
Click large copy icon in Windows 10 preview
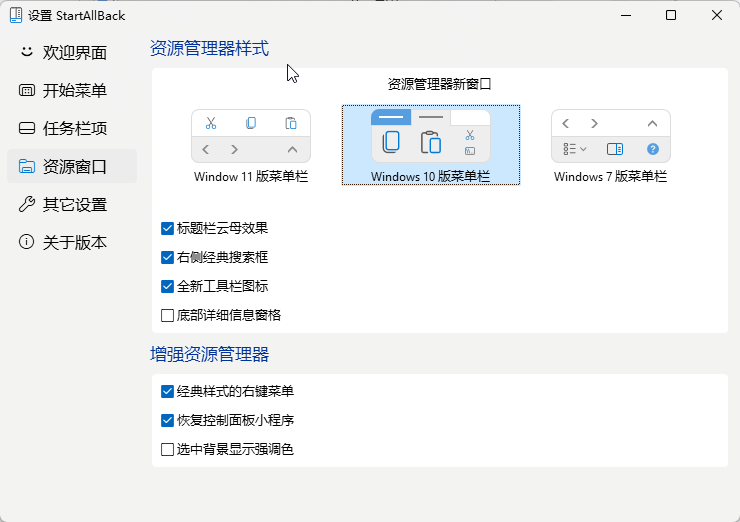(x=391, y=142)
